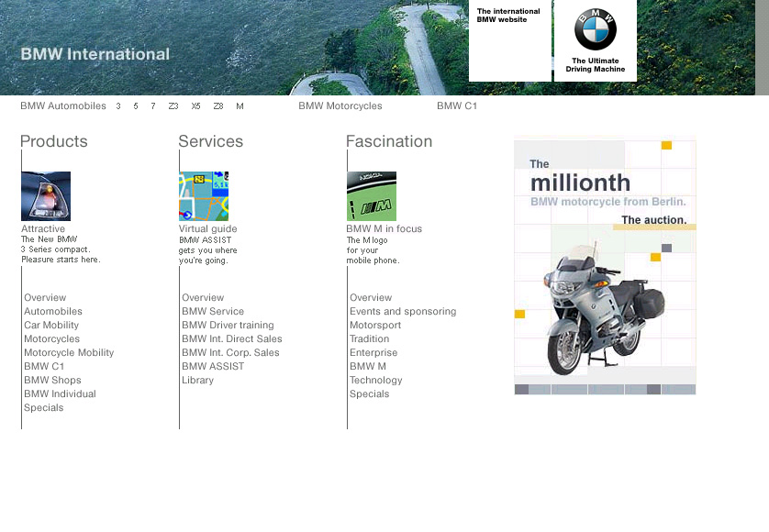Open the BMW Individual link
Screen dimensions: 769x532
click(x=60, y=393)
